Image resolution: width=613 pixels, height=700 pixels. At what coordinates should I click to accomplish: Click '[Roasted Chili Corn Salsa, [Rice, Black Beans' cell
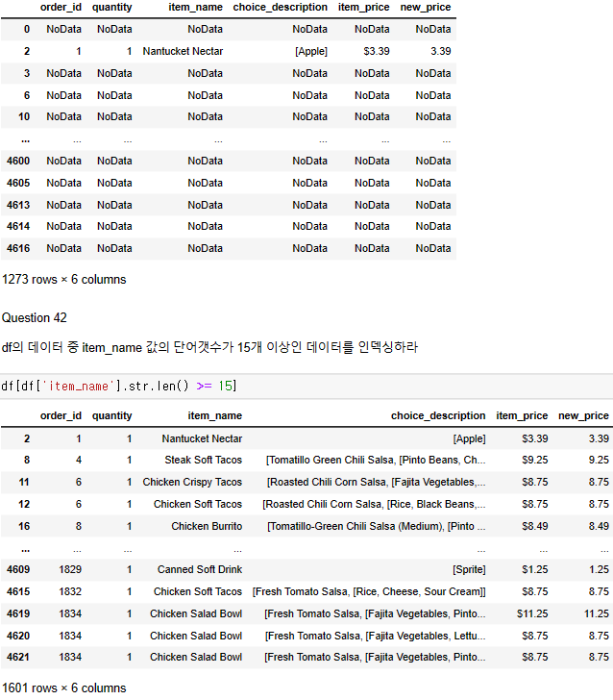(374, 505)
